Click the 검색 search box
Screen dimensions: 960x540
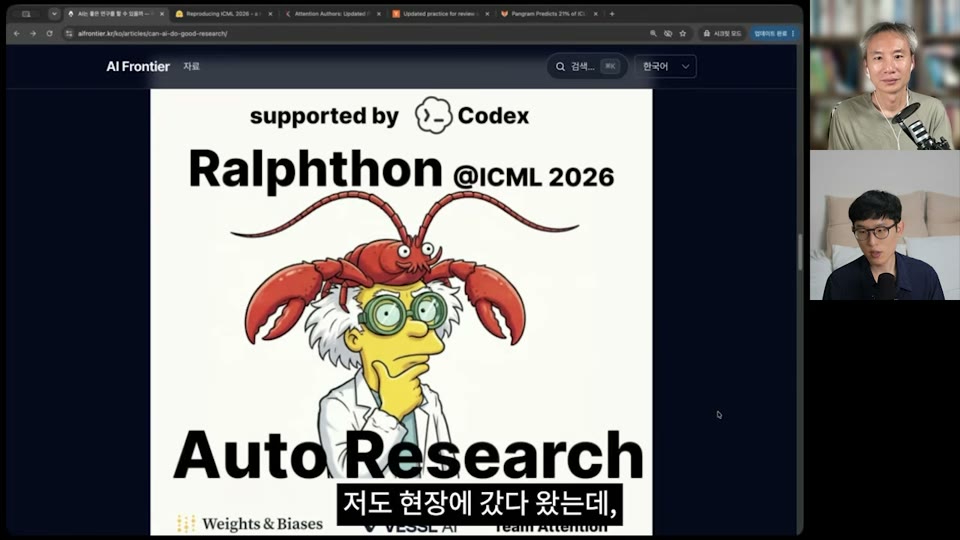pos(587,66)
